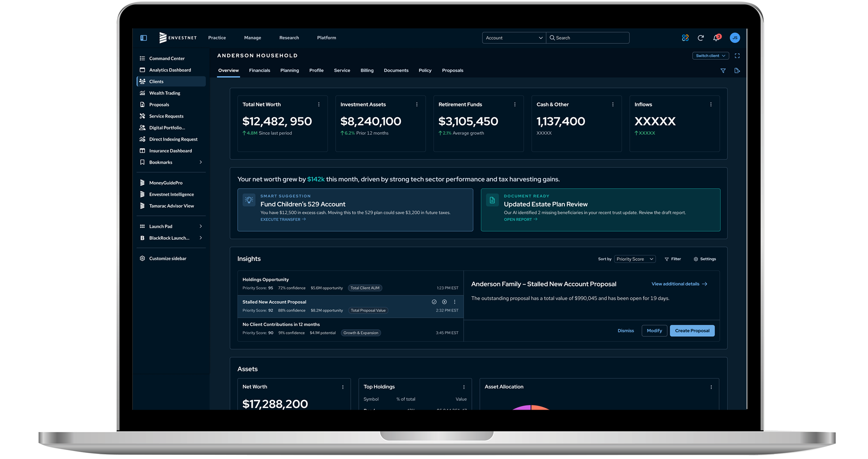Open the JS user avatar

[x=735, y=38]
